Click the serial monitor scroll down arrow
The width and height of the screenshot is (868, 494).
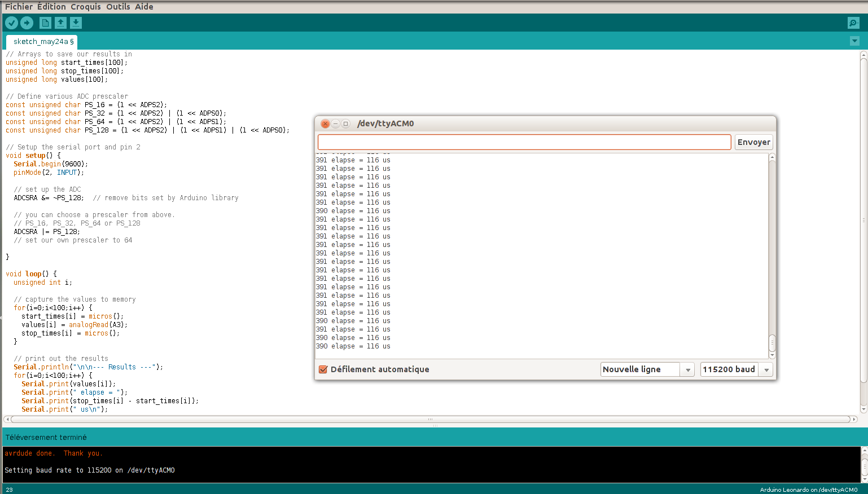(772, 355)
